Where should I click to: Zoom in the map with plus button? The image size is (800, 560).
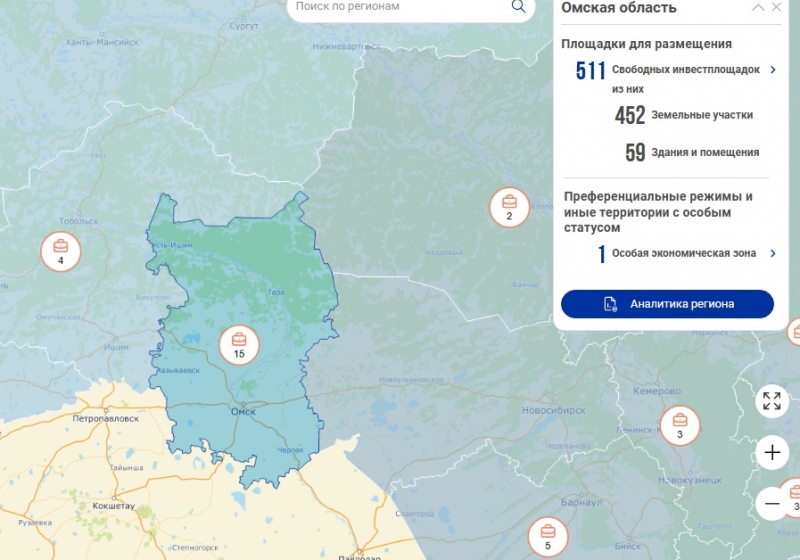772,453
